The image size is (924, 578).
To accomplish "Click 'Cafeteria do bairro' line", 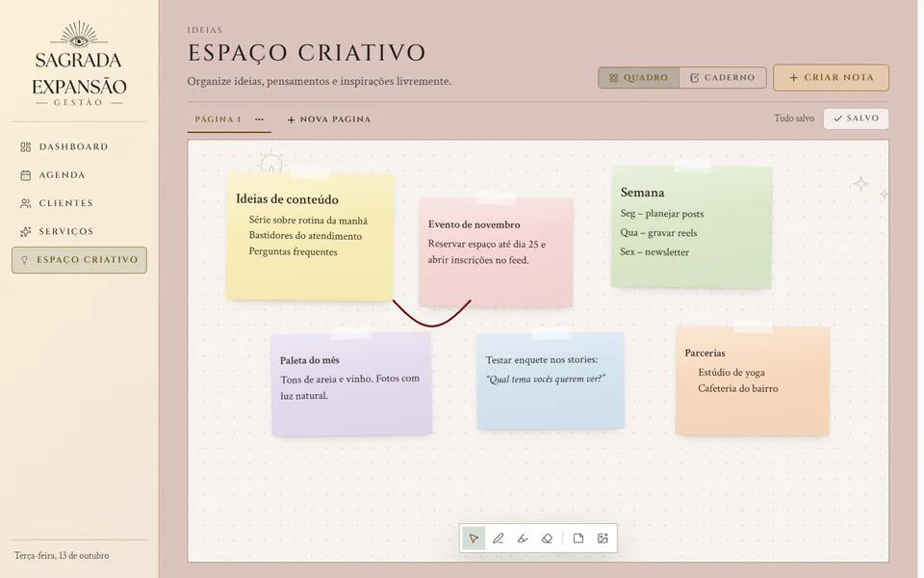I will pos(738,388).
